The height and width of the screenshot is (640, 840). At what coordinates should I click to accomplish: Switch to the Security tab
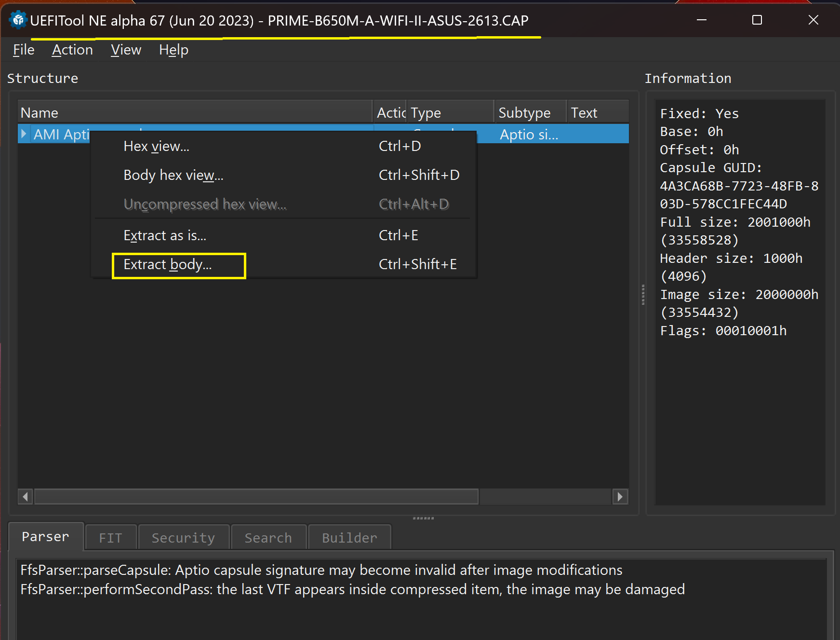coord(183,538)
